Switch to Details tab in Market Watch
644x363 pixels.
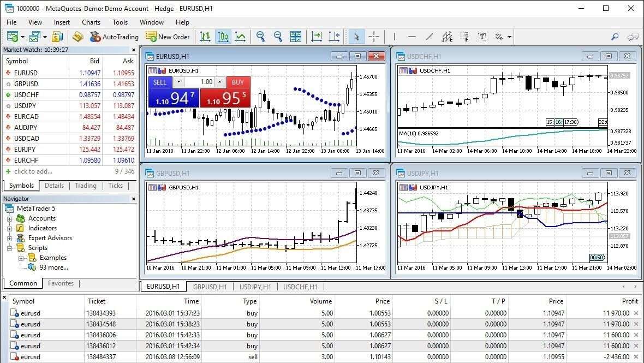tap(54, 186)
